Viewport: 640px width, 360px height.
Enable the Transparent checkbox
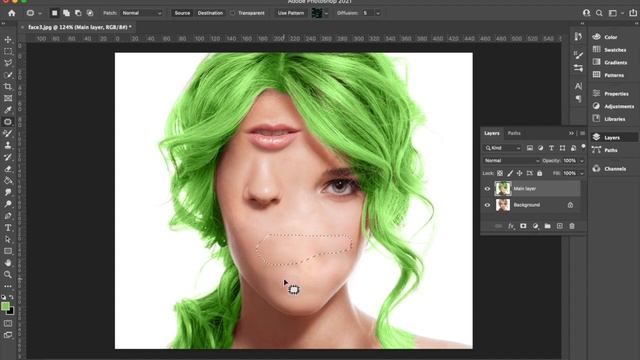tap(232, 13)
